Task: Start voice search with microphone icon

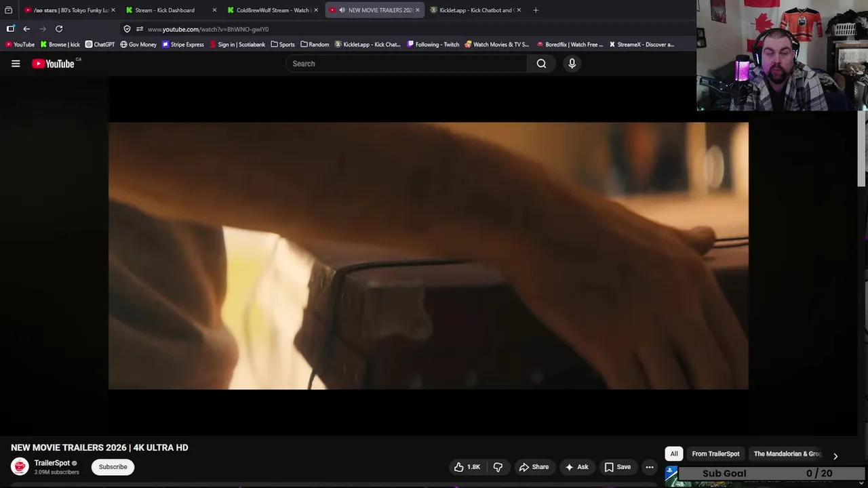Action: click(572, 64)
